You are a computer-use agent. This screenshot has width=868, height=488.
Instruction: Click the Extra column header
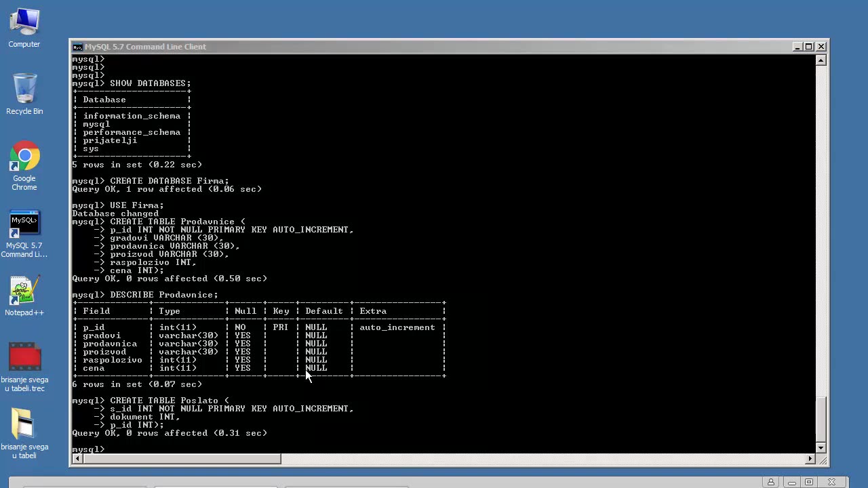373,311
